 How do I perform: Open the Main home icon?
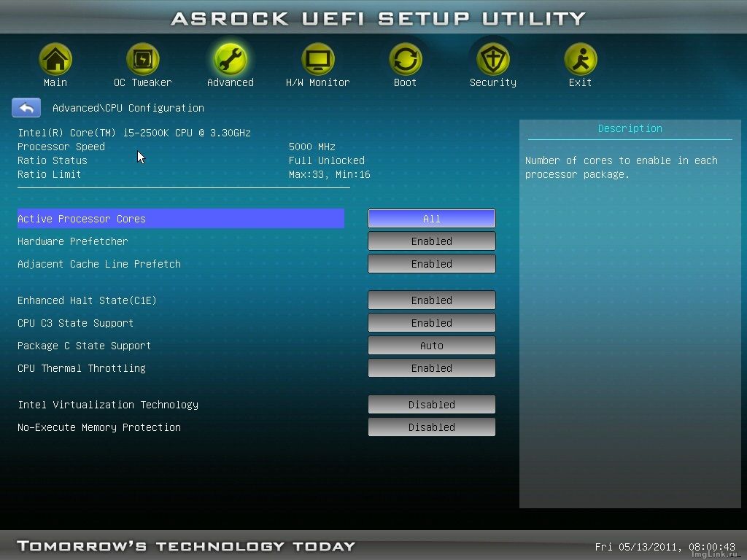(55, 59)
